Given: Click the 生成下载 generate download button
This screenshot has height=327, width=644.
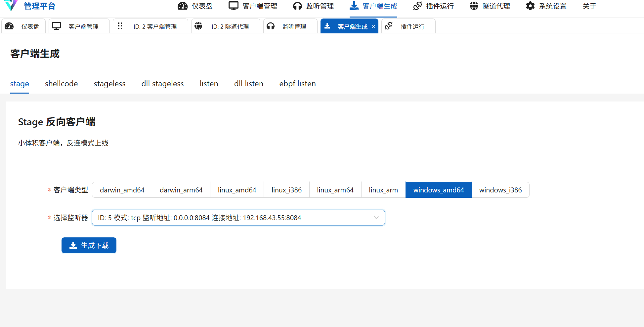Looking at the screenshot, I should click(89, 245).
